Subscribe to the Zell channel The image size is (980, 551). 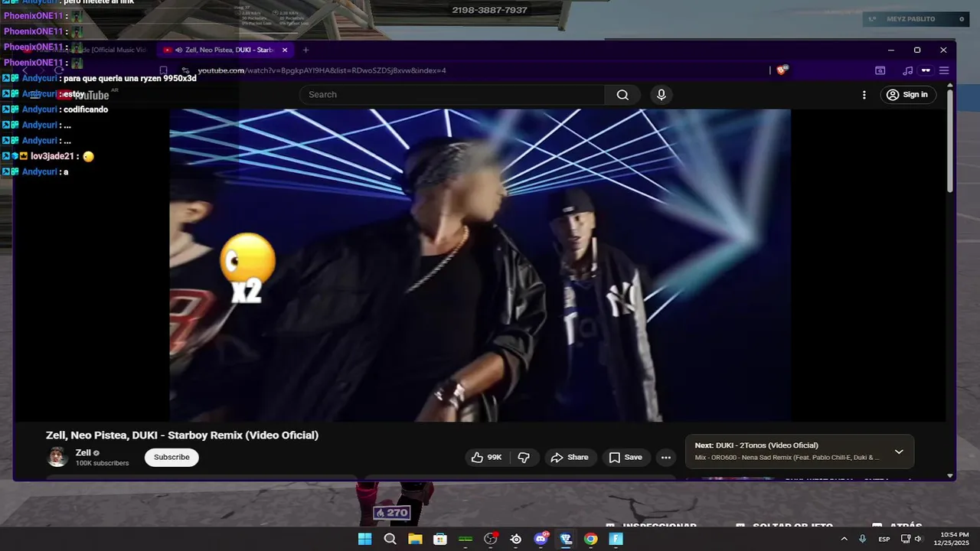pyautogui.click(x=171, y=458)
